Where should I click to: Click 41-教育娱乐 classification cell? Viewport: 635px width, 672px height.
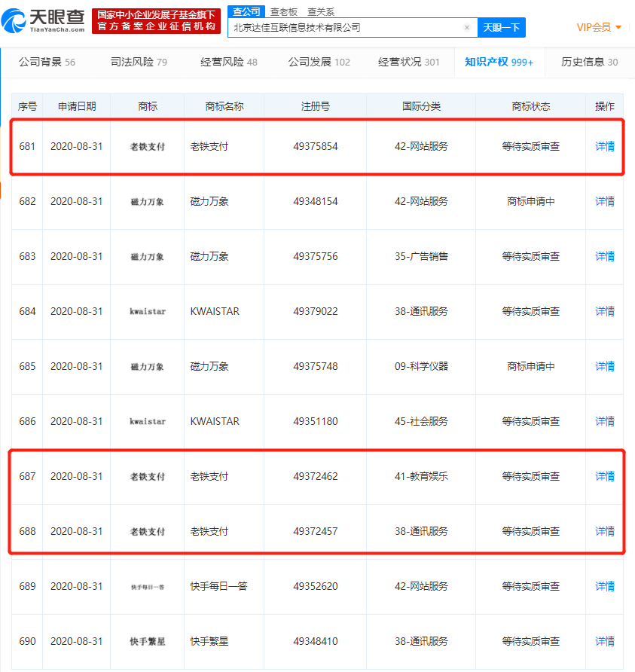click(421, 476)
